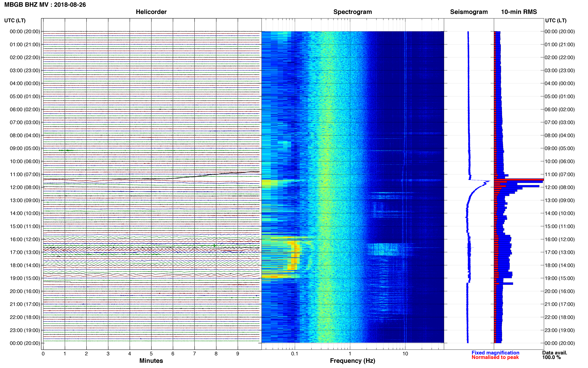Click frequency tick label '10' under Spectrogram
Image resolution: width=588 pixels, height=368 pixels.
pyautogui.click(x=405, y=354)
